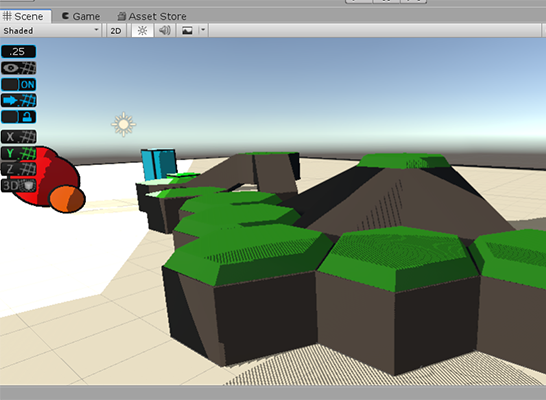Toggle the scene effects image icon
This screenshot has height=400, width=546.
pyautogui.click(x=187, y=31)
